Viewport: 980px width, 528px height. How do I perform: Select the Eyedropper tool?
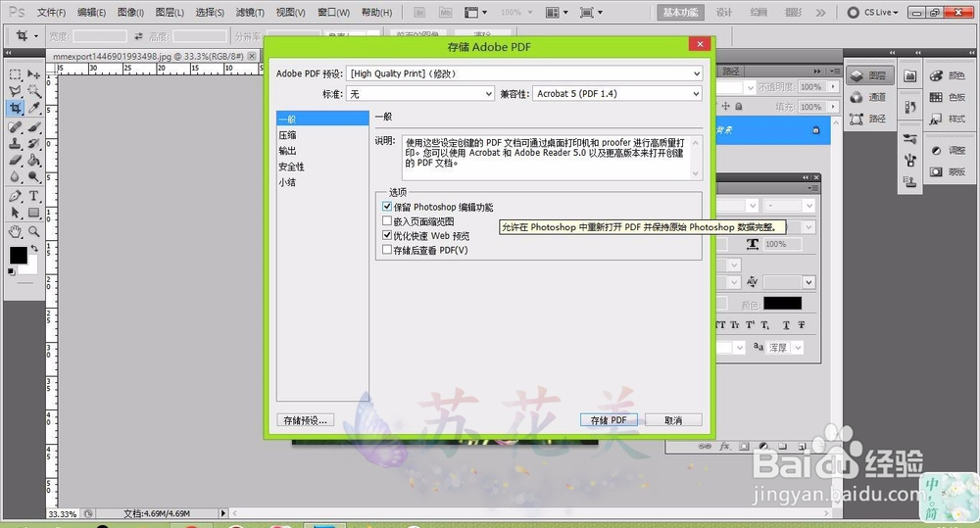click(x=33, y=108)
